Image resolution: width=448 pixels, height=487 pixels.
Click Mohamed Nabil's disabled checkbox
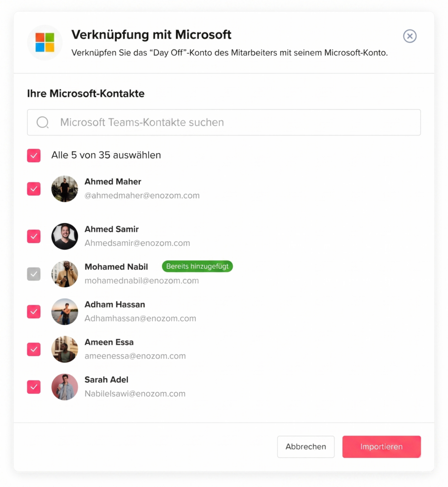pos(34,274)
